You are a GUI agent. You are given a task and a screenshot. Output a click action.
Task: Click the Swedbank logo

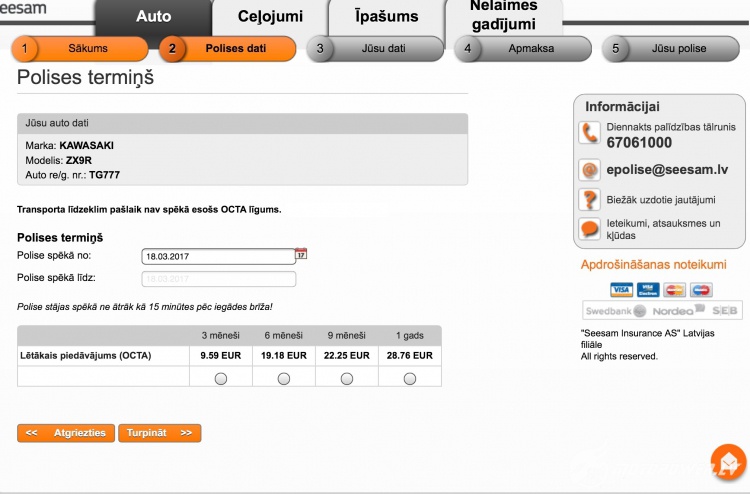[x=616, y=311]
